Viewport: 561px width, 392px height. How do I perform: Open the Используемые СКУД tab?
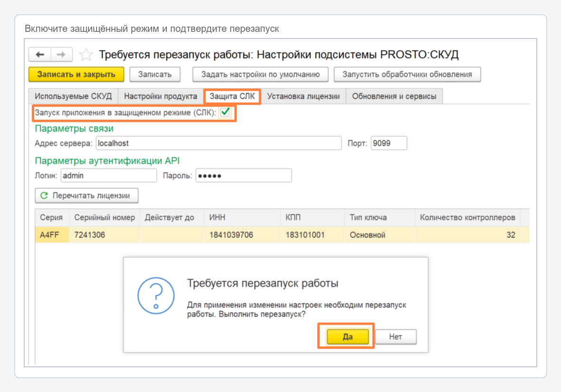[x=73, y=96]
